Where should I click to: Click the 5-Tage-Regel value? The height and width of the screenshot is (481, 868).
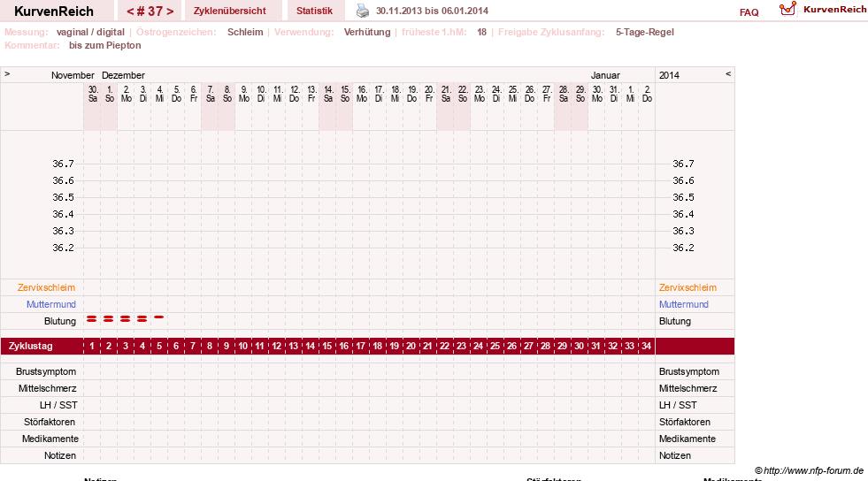(x=645, y=32)
